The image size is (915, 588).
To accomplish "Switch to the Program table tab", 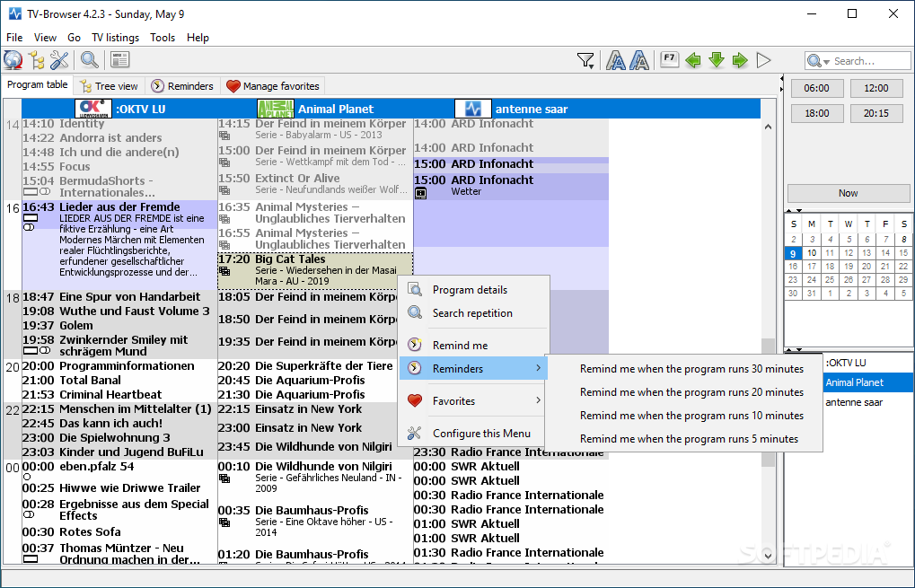I will (38, 84).
